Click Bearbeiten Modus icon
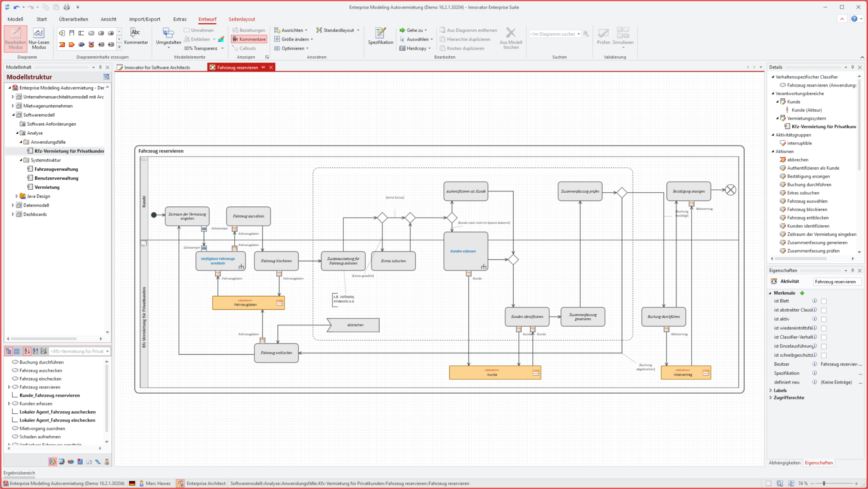 15,33
